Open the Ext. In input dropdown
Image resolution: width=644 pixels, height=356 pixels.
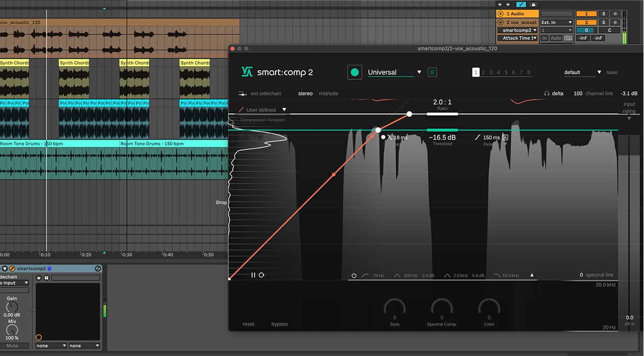coord(557,23)
